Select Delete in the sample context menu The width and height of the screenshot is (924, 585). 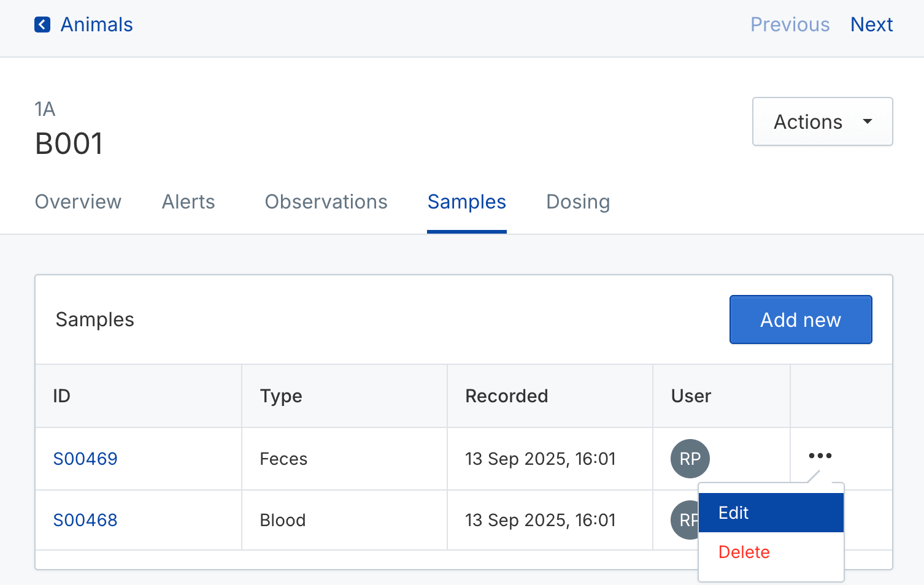point(744,552)
